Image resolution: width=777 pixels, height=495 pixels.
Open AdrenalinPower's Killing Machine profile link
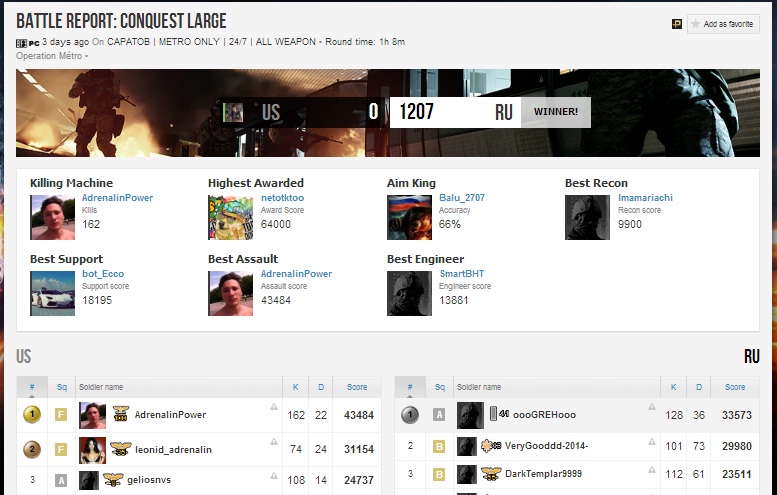pyautogui.click(x=117, y=198)
